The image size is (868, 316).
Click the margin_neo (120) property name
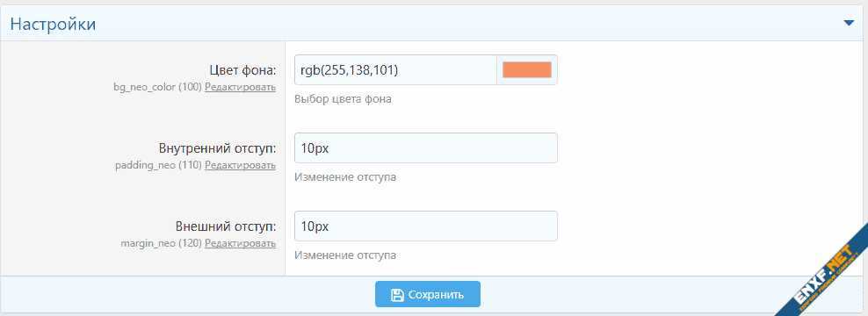pos(161,243)
